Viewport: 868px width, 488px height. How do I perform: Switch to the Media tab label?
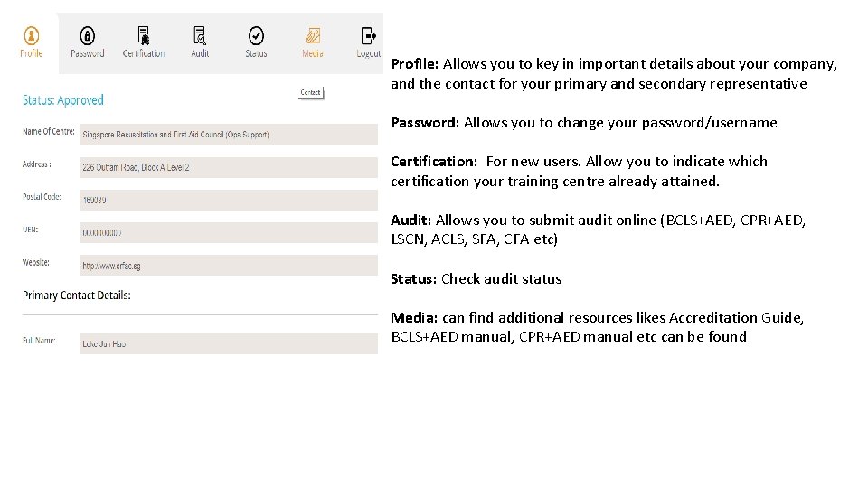[312, 53]
